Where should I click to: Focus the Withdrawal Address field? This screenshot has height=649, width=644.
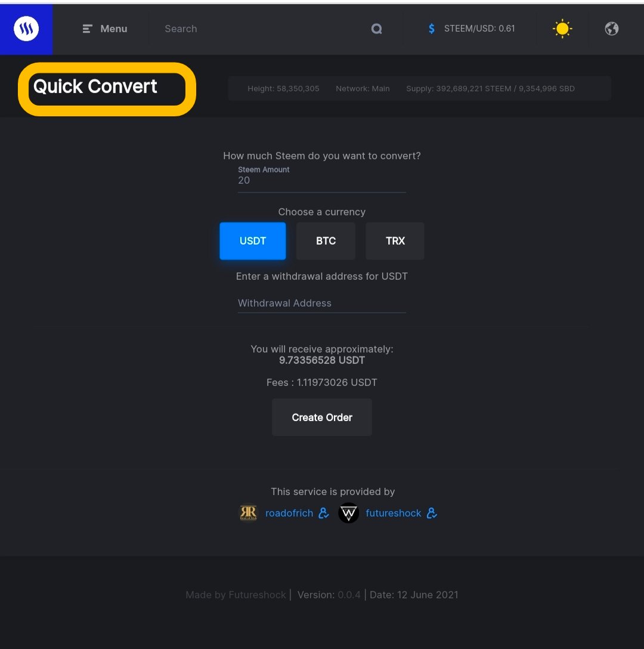pos(321,303)
